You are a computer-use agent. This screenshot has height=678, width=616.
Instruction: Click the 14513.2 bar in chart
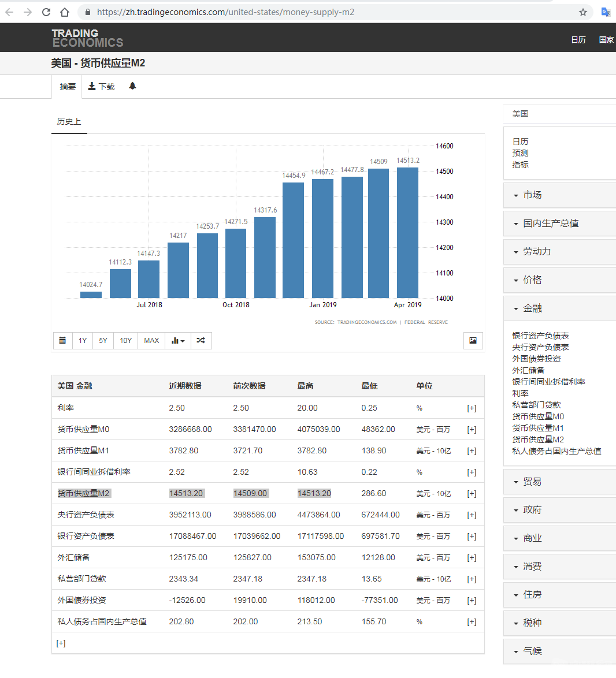(x=407, y=233)
